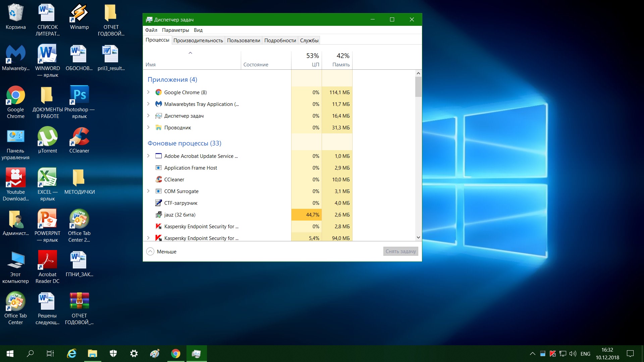Select the Photoshop shortcut desktop icon
Image resolution: width=644 pixels, height=362 pixels.
point(79,96)
